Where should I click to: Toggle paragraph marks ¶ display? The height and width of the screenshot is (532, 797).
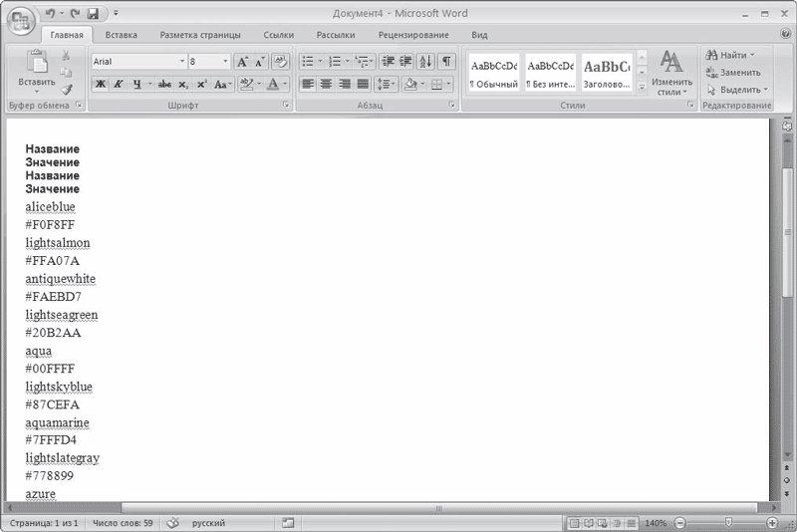[x=446, y=62]
